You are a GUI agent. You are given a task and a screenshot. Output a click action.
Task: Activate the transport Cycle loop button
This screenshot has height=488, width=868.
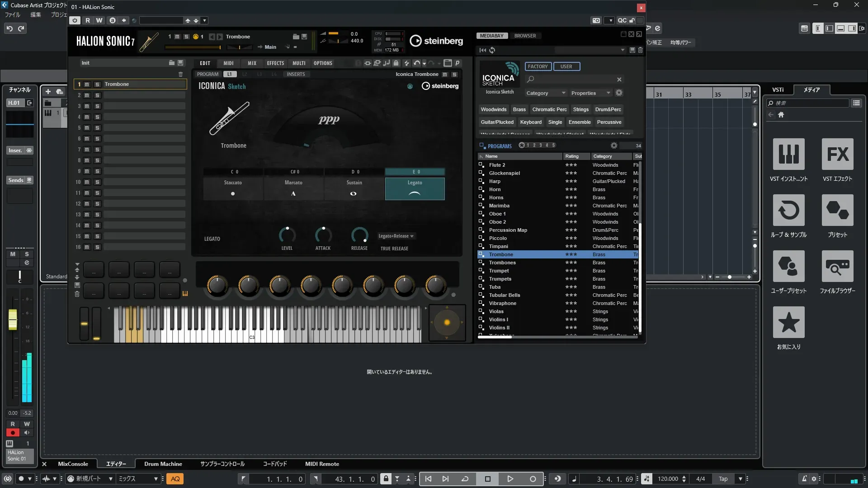(x=465, y=479)
